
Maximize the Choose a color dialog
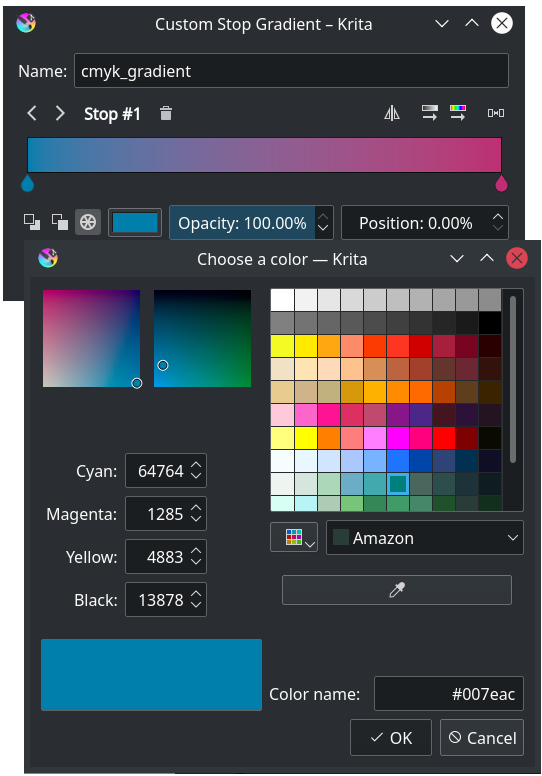tap(487, 258)
